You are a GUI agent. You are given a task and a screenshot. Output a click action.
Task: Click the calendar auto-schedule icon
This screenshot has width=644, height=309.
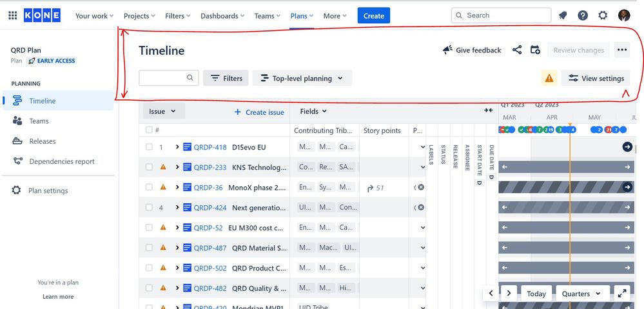click(x=535, y=50)
